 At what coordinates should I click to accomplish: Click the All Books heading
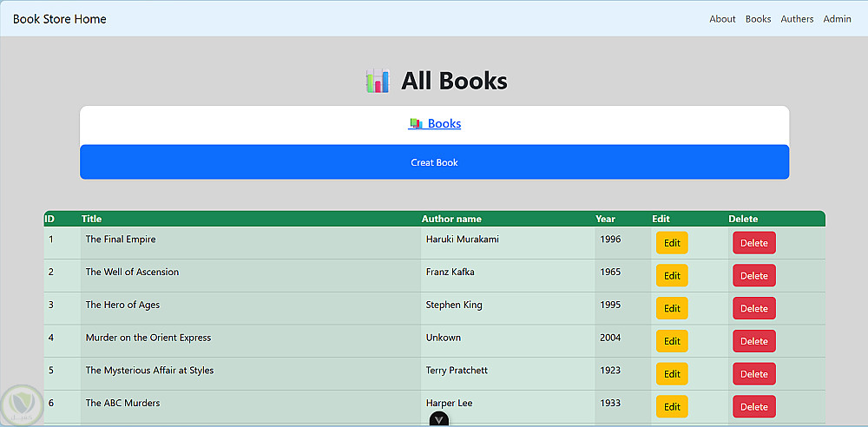click(454, 81)
